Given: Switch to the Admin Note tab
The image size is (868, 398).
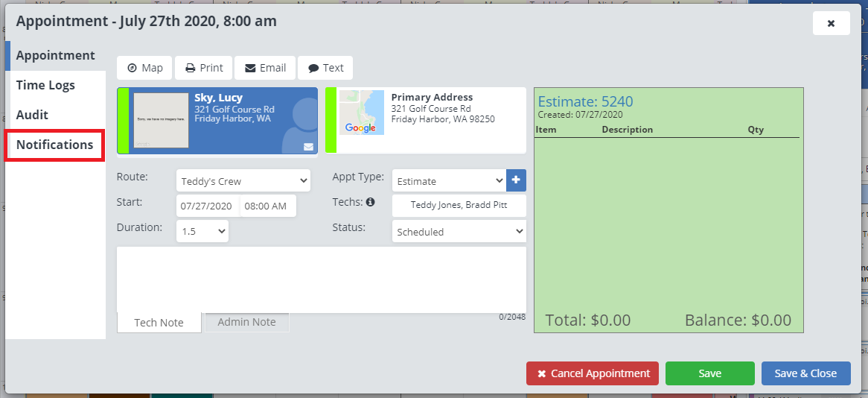Looking at the screenshot, I should [x=247, y=321].
